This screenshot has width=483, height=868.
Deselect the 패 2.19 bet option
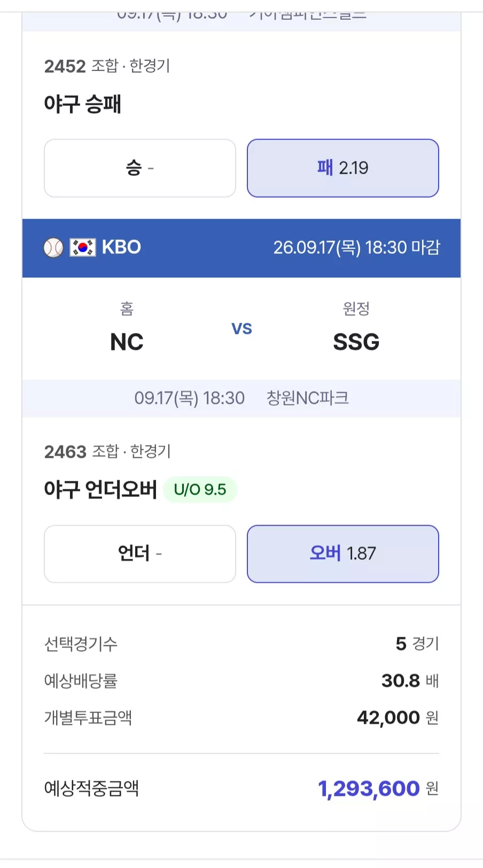(x=343, y=168)
